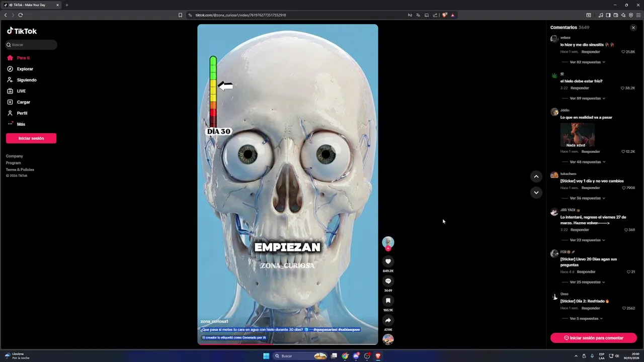This screenshot has width=644, height=362.
Task: Click Iniciar sesión para comentar button
Action: (x=594, y=338)
